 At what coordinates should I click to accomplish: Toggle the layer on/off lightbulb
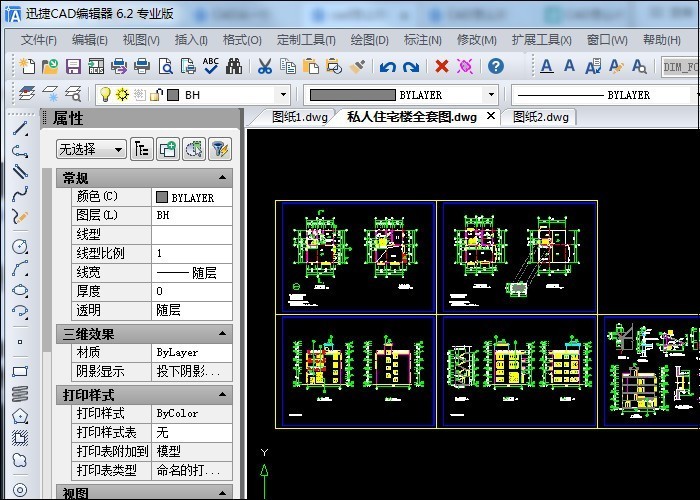pos(105,95)
